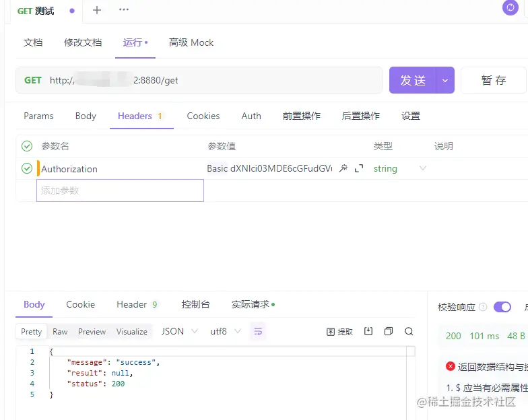Select the response Body tab

(34, 304)
